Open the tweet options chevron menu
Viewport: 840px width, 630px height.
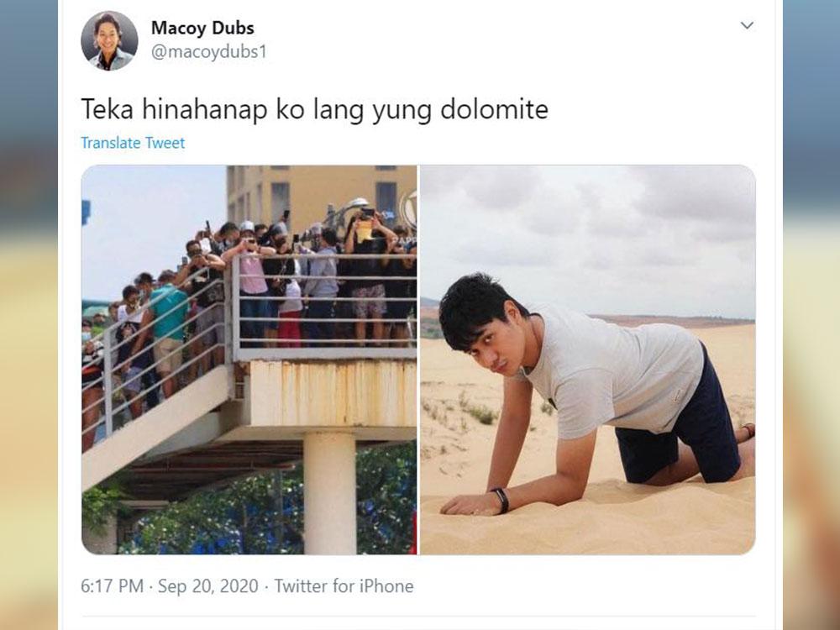pyautogui.click(x=747, y=25)
